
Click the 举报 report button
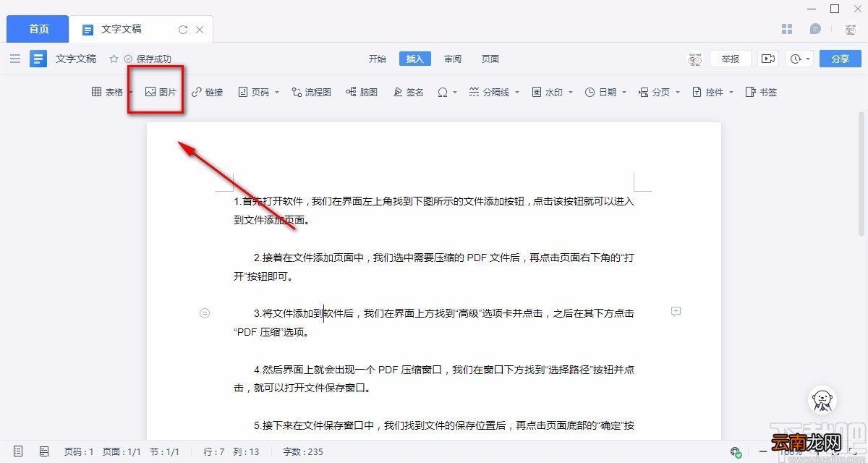pyautogui.click(x=731, y=59)
